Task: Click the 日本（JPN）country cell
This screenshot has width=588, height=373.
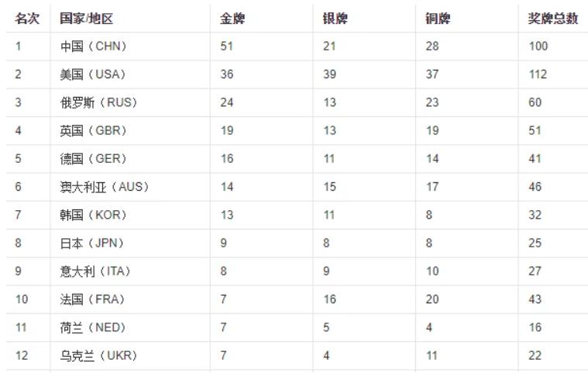Action: pos(92,243)
